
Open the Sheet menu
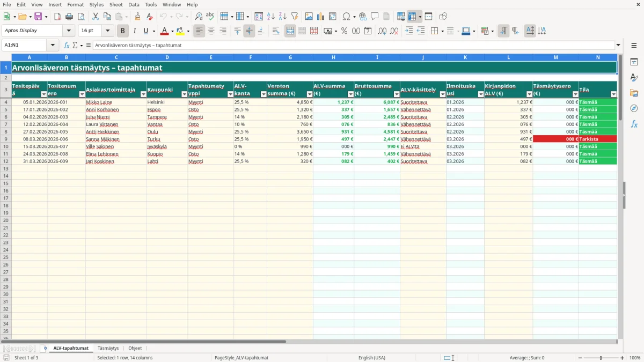point(116,4)
